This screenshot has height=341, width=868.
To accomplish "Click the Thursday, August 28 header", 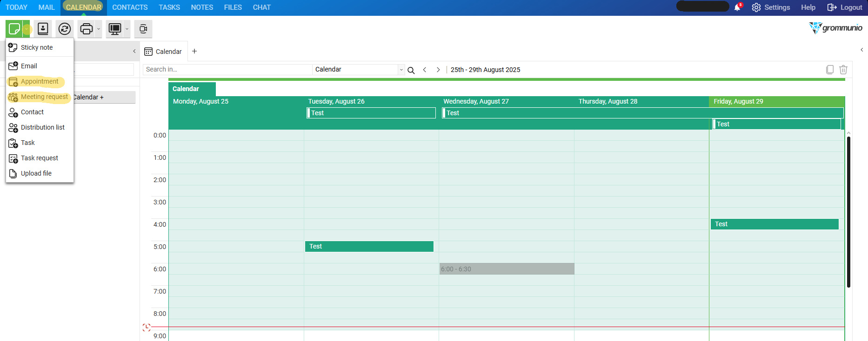I will coord(608,101).
